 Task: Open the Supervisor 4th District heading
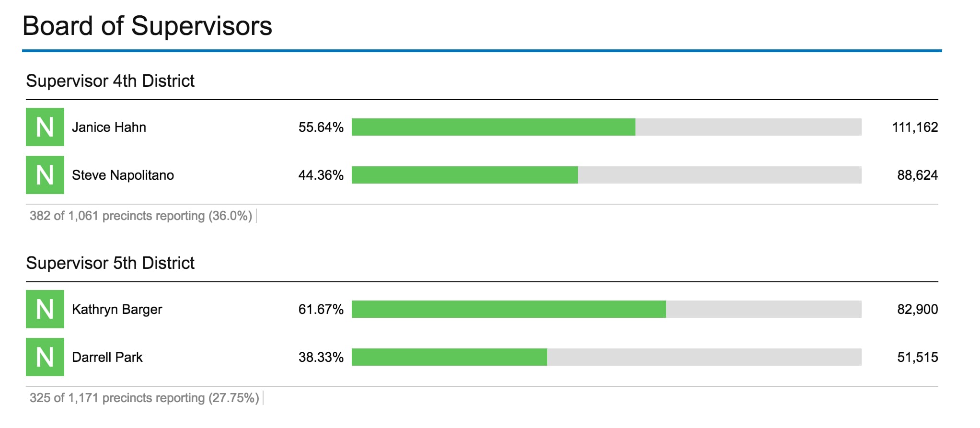click(x=110, y=81)
